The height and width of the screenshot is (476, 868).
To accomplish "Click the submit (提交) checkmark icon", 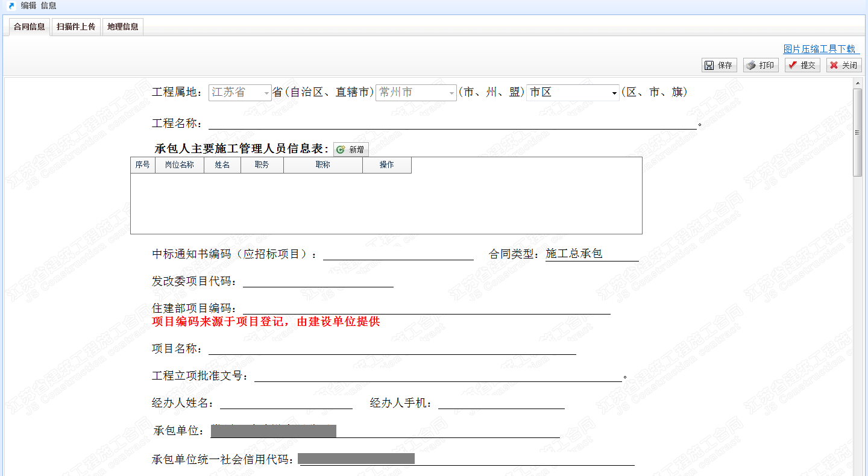I will pos(793,65).
